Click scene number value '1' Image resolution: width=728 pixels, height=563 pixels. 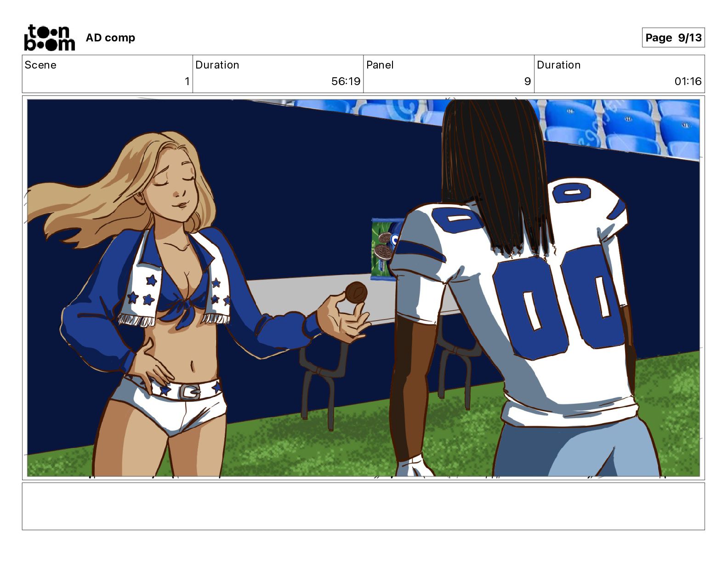click(187, 81)
